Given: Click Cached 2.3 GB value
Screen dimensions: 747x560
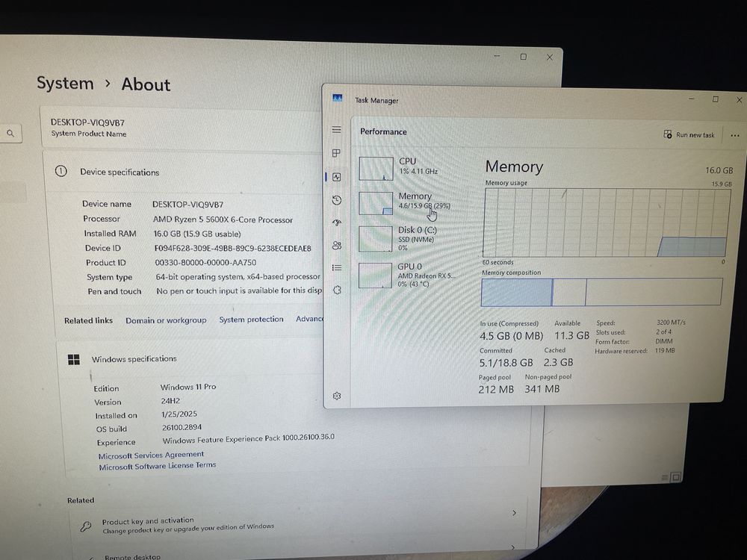Looking at the screenshot, I should pos(558,362).
